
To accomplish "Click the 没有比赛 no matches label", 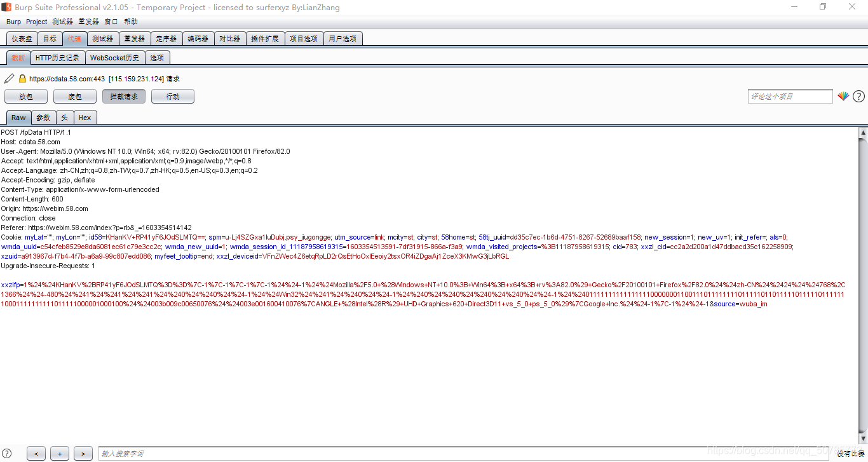I will (x=851, y=454).
